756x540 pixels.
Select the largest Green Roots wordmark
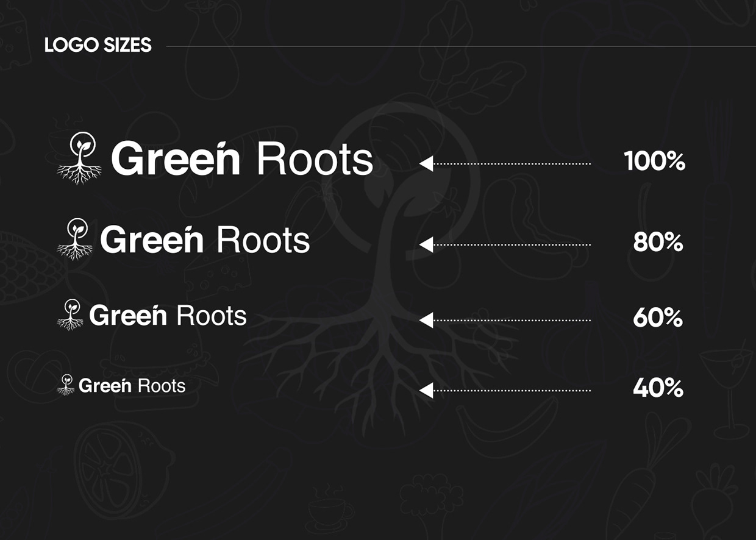click(241, 159)
